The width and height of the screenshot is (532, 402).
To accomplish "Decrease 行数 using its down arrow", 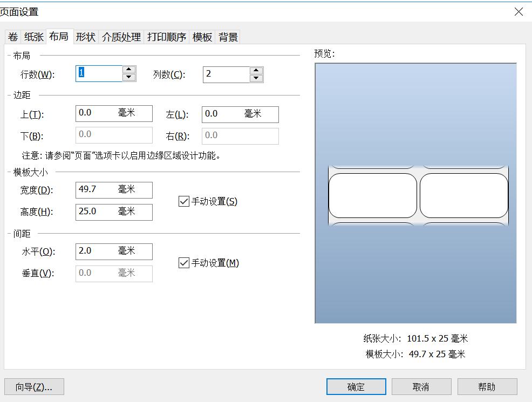I will 127,78.
